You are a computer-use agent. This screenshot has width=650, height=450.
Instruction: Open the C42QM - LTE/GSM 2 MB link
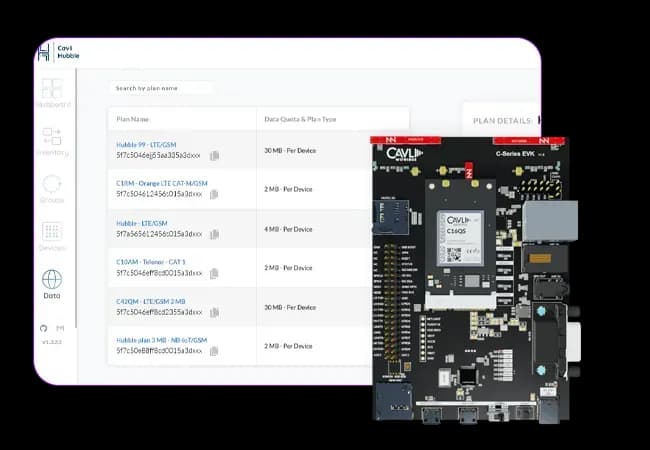[x=150, y=301]
